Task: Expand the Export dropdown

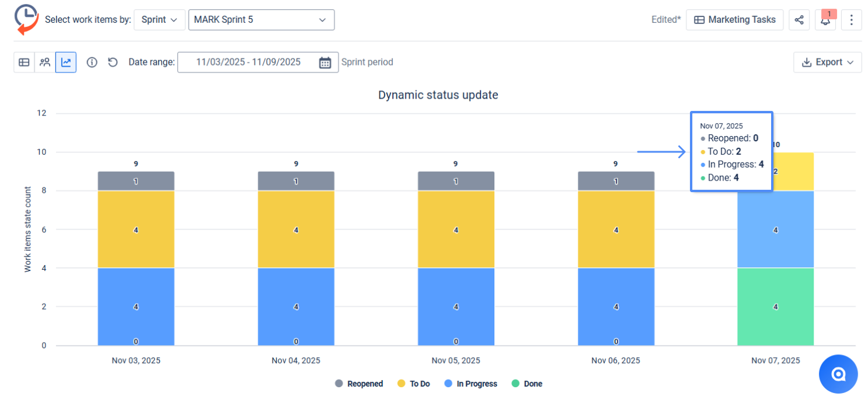Action: click(827, 62)
